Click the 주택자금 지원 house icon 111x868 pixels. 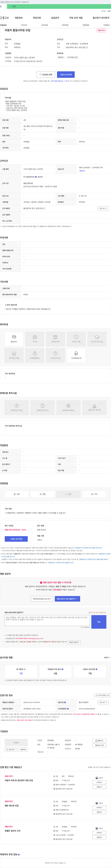point(14,355)
